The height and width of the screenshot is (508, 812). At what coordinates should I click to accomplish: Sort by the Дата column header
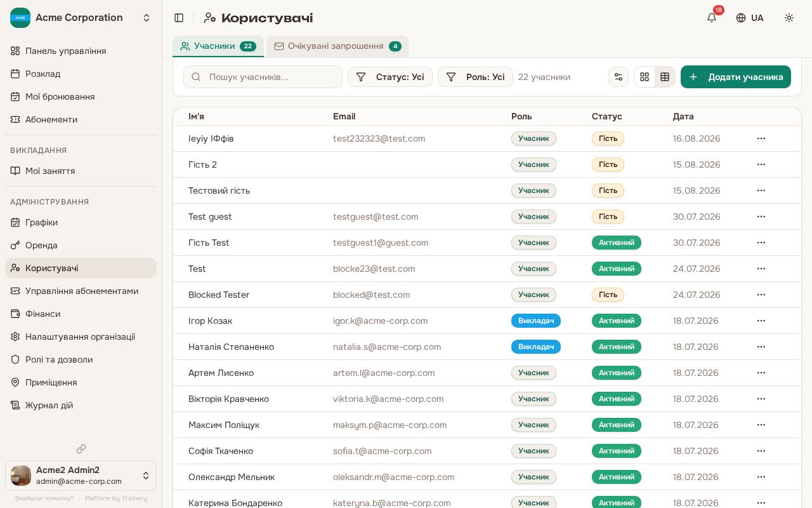(x=683, y=116)
